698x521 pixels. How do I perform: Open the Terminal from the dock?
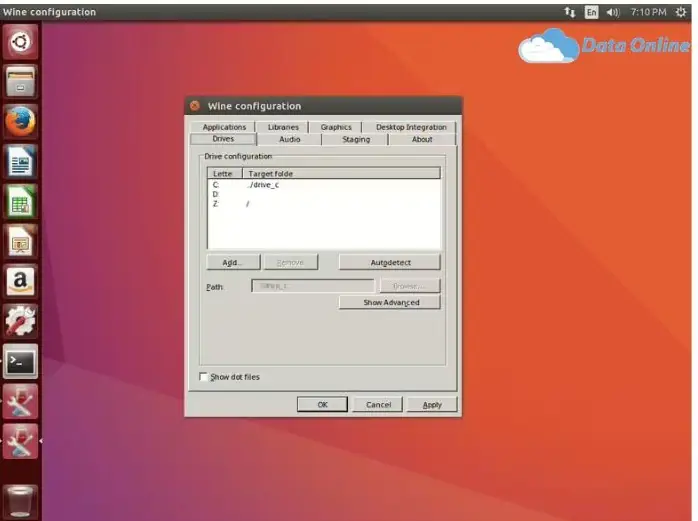pos(20,361)
